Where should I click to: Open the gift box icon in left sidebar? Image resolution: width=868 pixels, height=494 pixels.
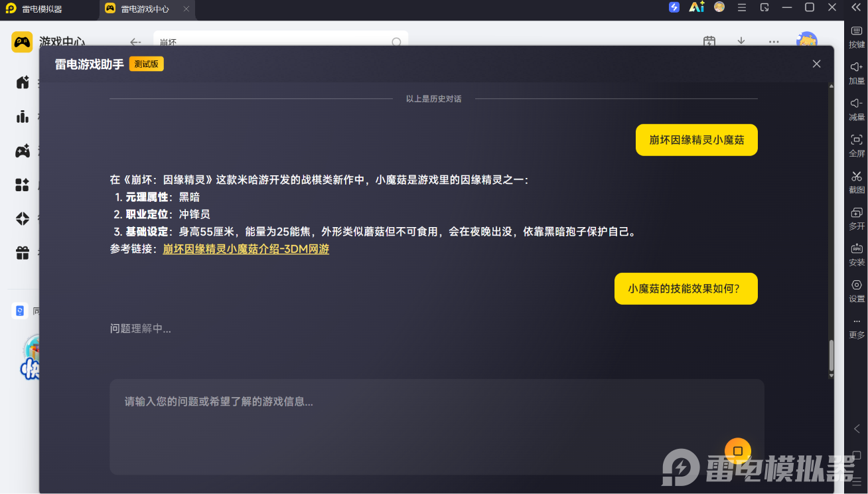23,252
